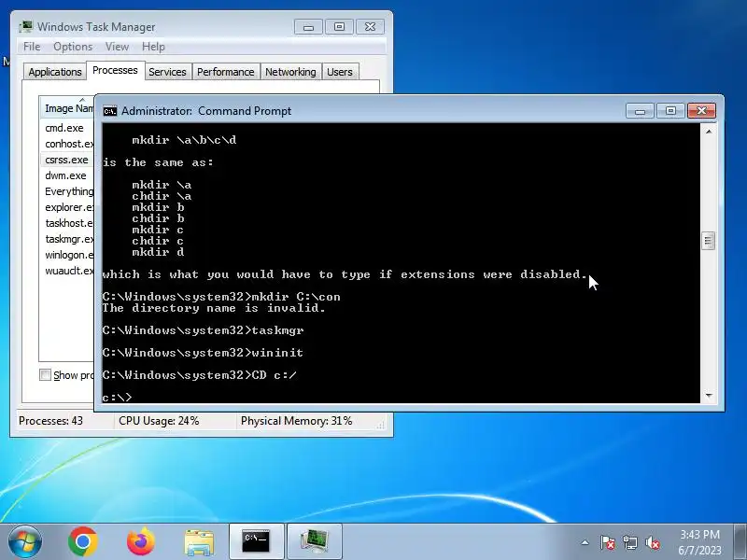Open Command Prompt title bar system icon
This screenshot has height=560, width=747.
tap(110, 111)
